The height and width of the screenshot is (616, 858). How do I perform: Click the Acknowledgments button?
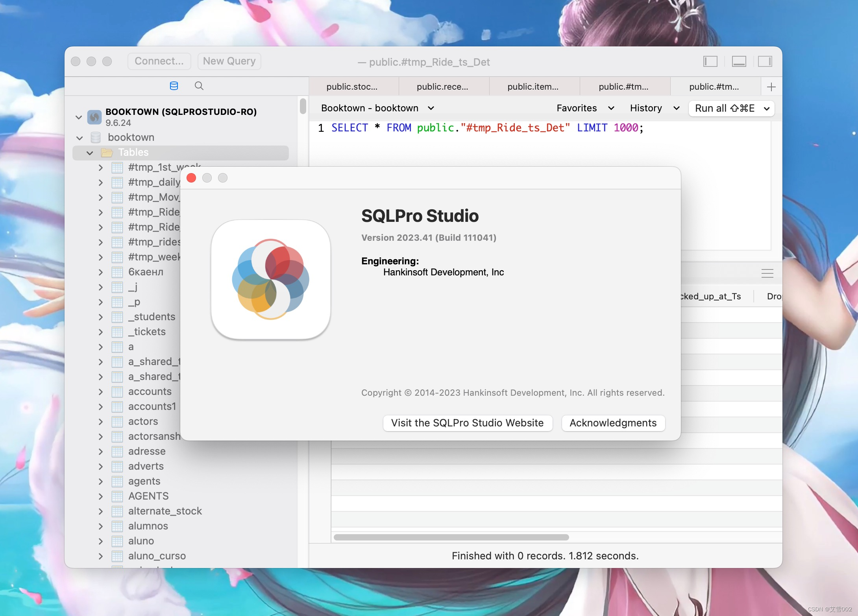point(612,423)
